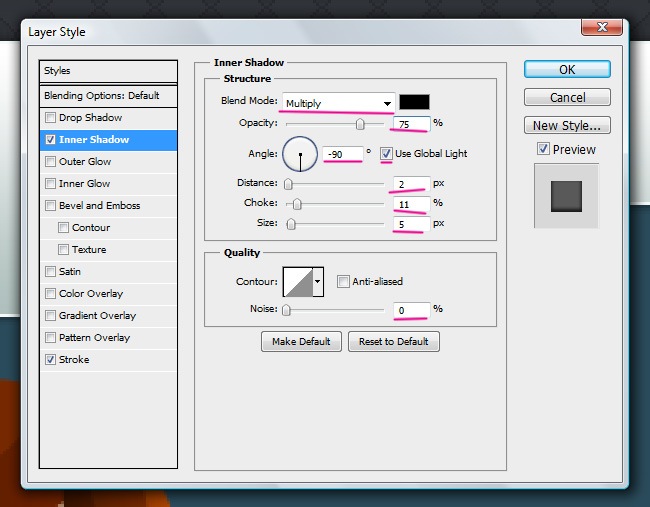Select the Outer Glow style
This screenshot has width=650, height=507.
pos(85,162)
